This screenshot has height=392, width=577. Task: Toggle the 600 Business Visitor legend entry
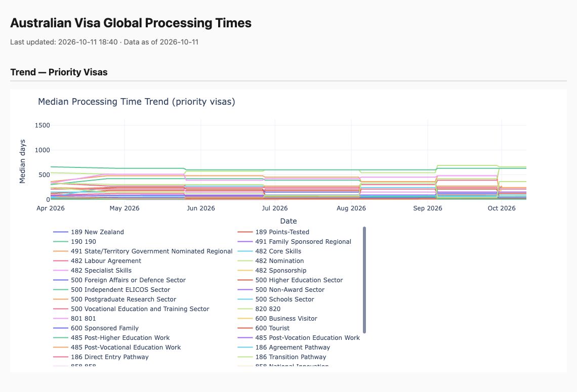[277, 318]
